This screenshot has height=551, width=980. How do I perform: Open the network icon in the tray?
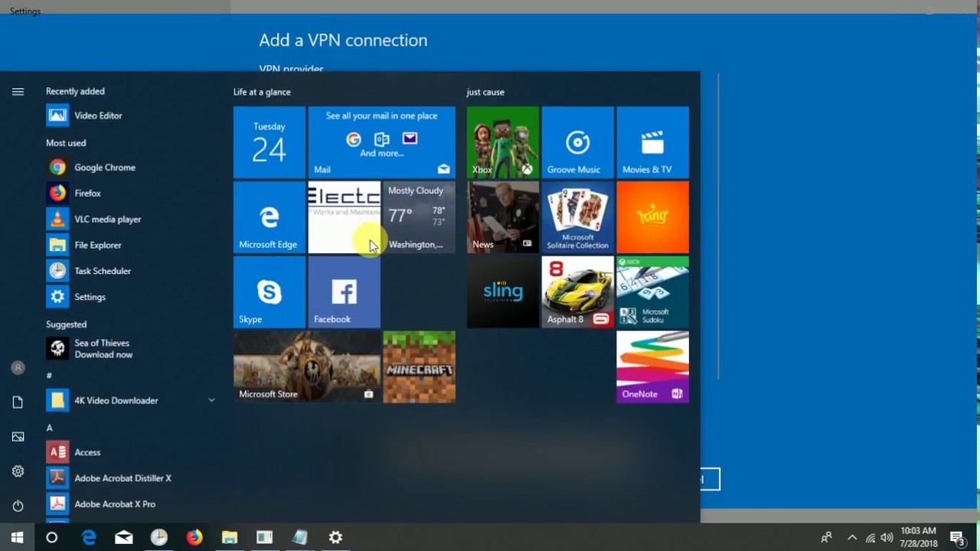[870, 537]
